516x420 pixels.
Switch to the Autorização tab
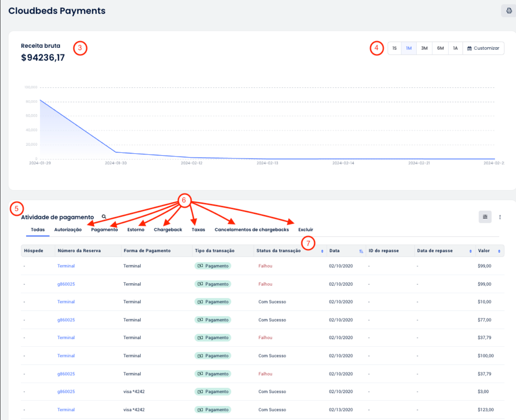[68, 230]
